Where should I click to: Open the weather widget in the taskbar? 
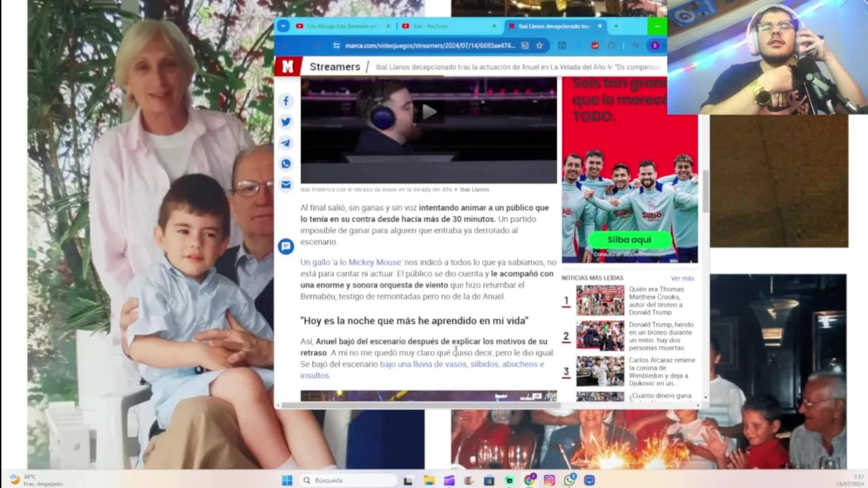[x=37, y=480]
